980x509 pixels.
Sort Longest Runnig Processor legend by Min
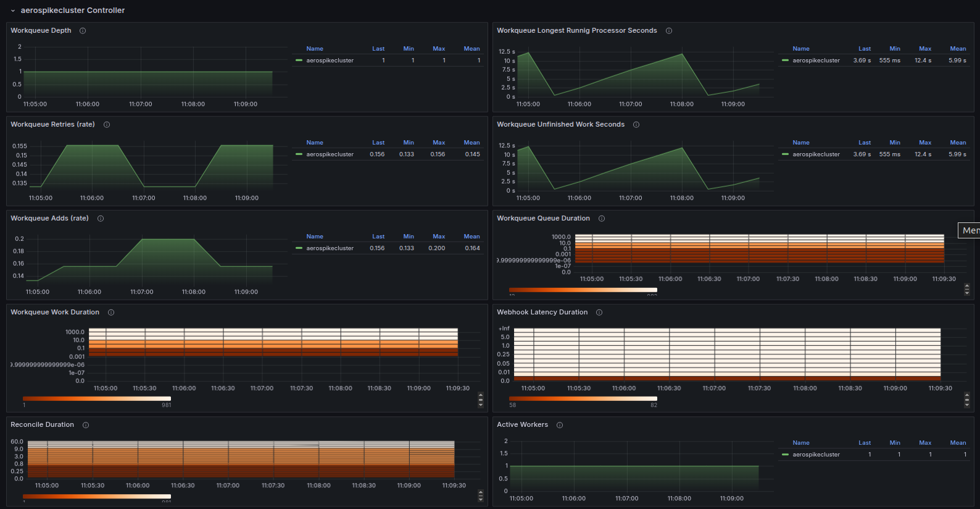[x=895, y=49]
